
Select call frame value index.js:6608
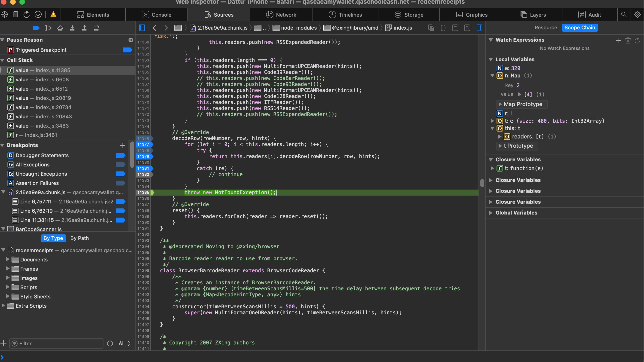click(67, 80)
